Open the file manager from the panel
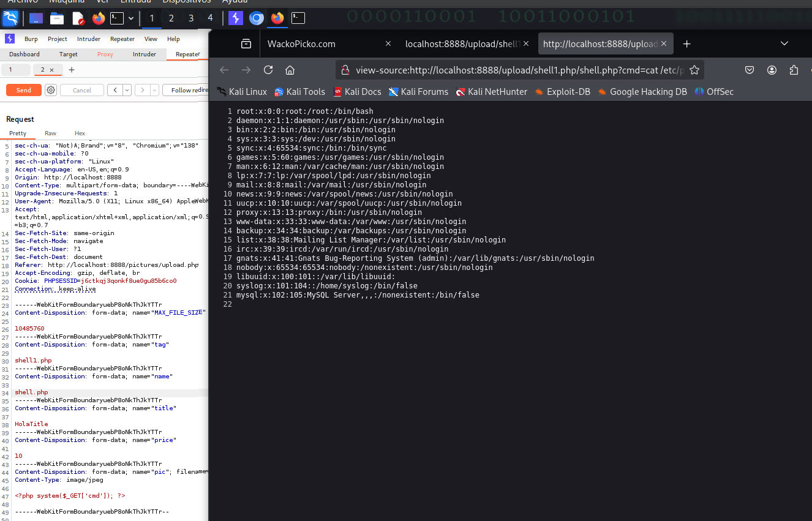This screenshot has height=521, width=812. pyautogui.click(x=57, y=18)
